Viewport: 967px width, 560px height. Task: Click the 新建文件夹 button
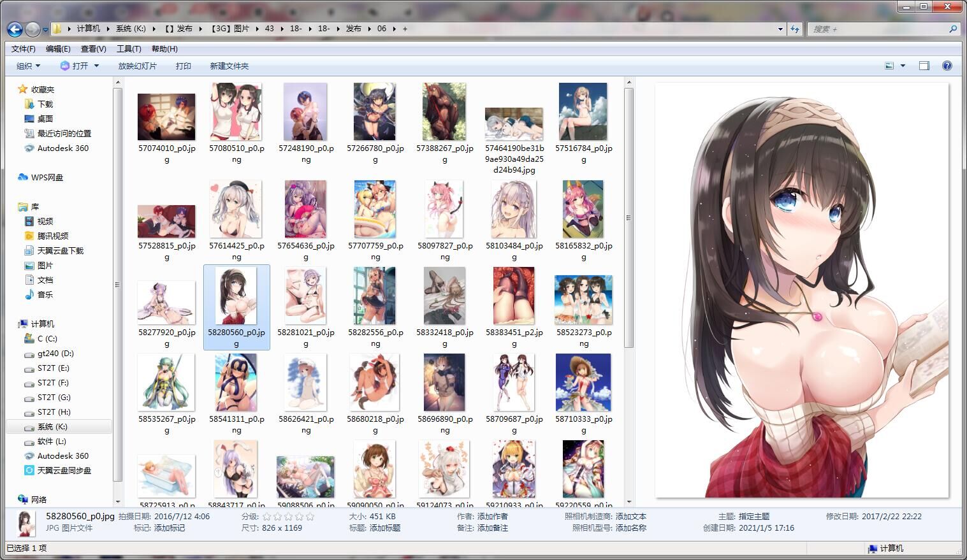pos(229,66)
